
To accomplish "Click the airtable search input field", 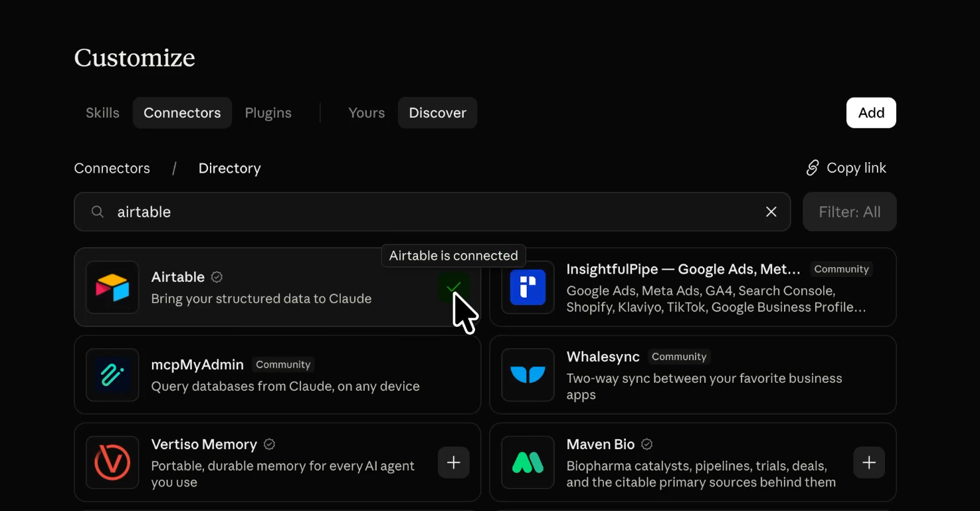I will coord(433,212).
